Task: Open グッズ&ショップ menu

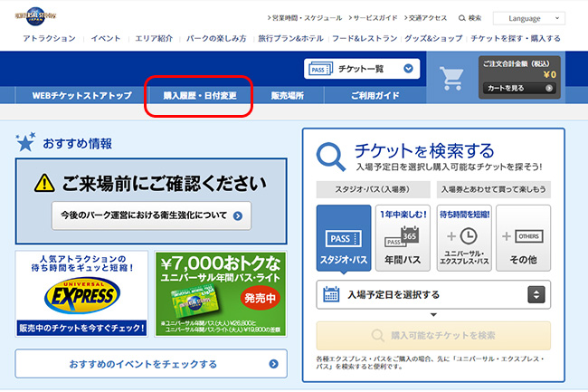Action: click(x=433, y=39)
